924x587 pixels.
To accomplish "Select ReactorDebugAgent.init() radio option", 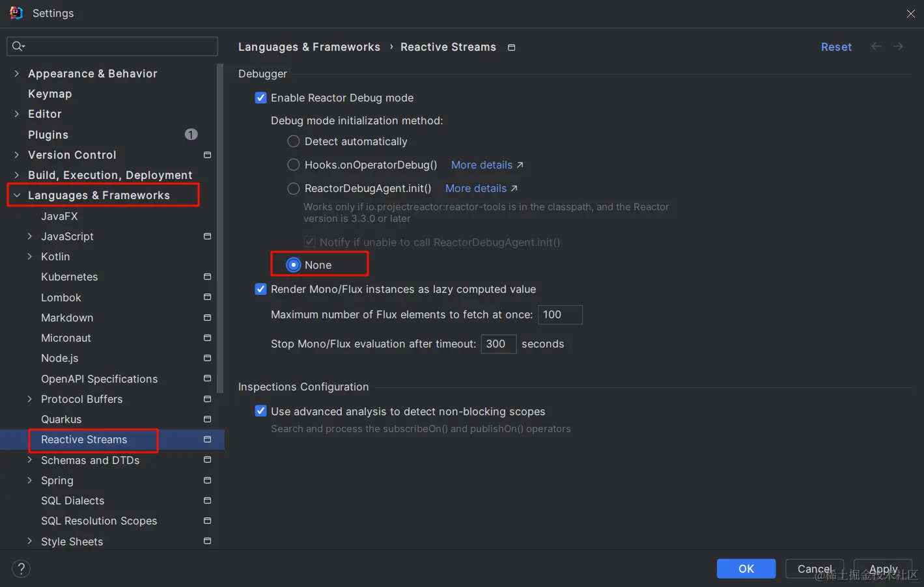I will coord(294,188).
